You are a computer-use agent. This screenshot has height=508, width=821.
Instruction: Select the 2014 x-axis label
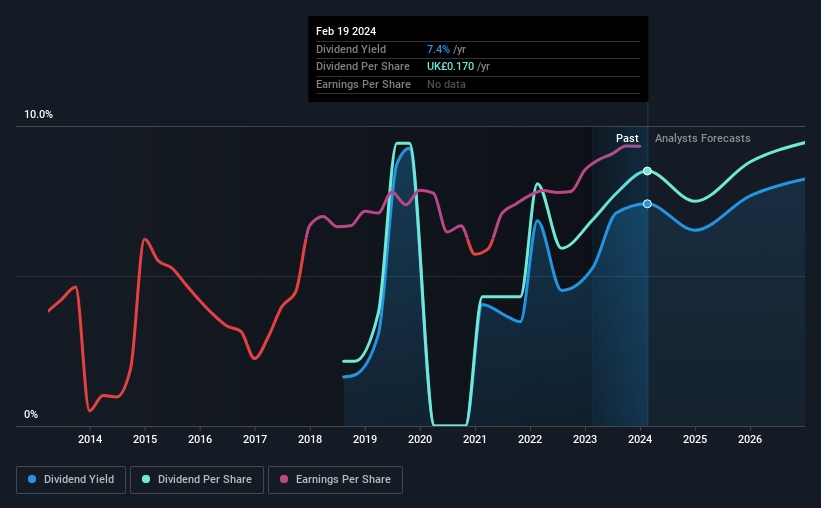[90, 439]
